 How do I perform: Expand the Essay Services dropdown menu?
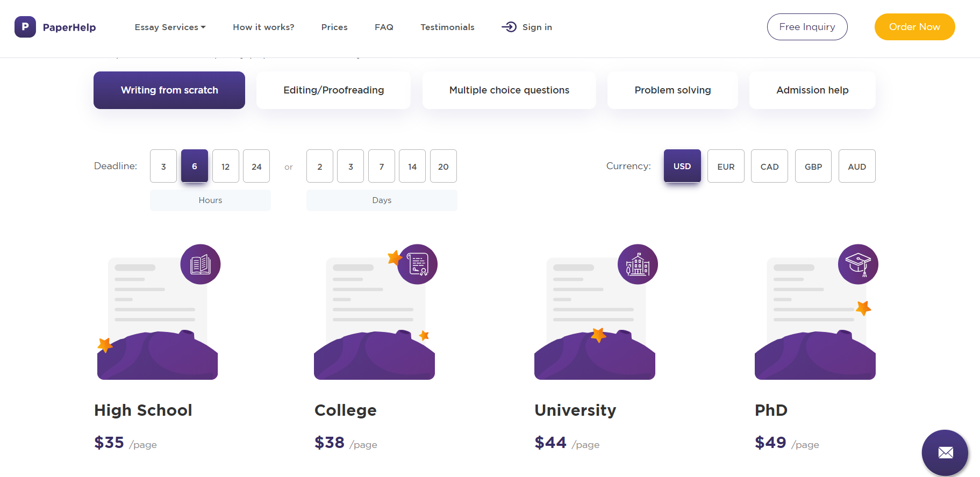170,27
